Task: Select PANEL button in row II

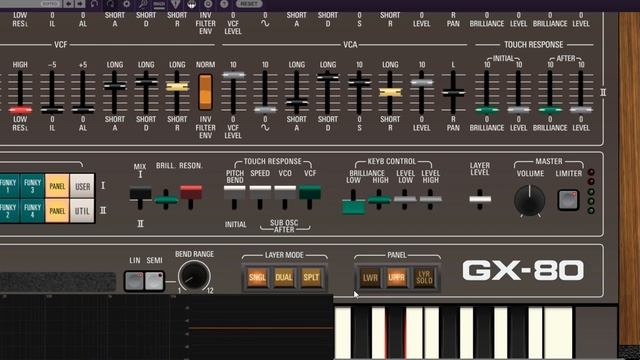Action: pos(57,211)
